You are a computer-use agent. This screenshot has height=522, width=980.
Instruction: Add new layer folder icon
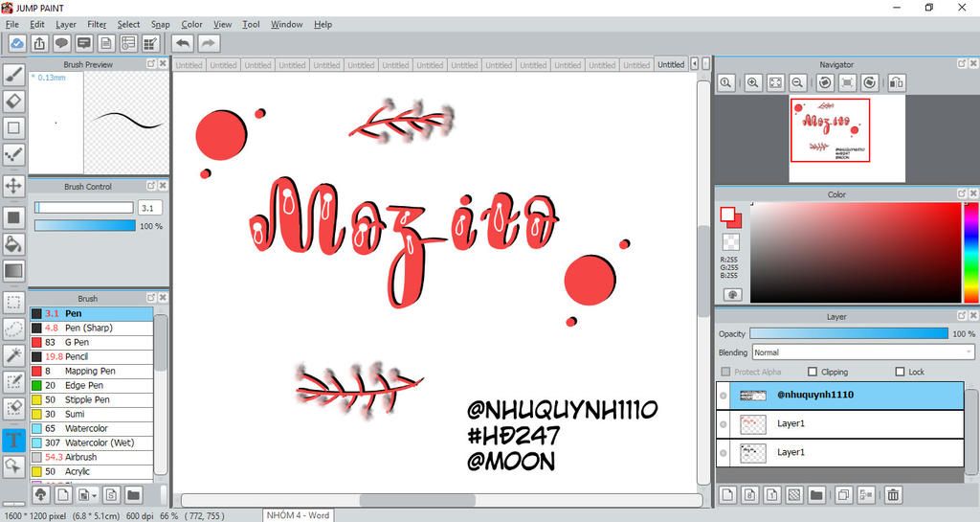(816, 495)
